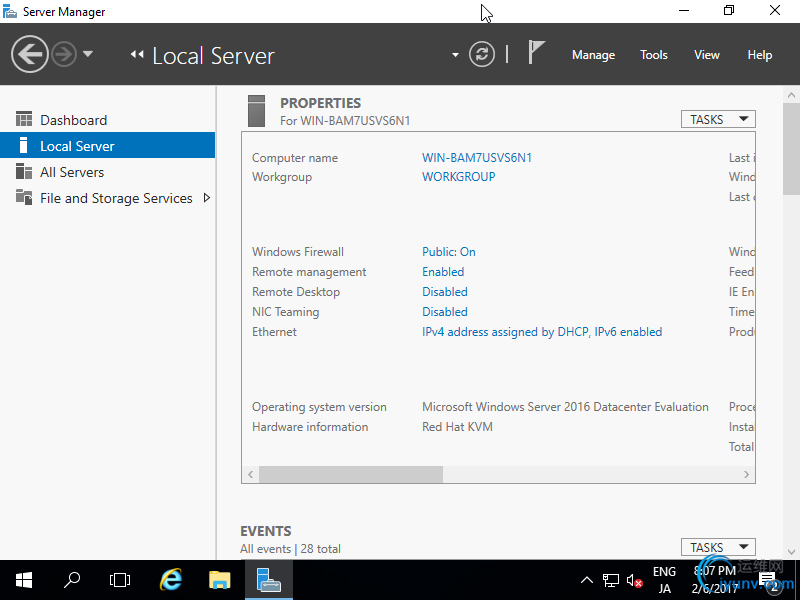Open the notifications flag icon
800x600 pixels.
point(537,54)
